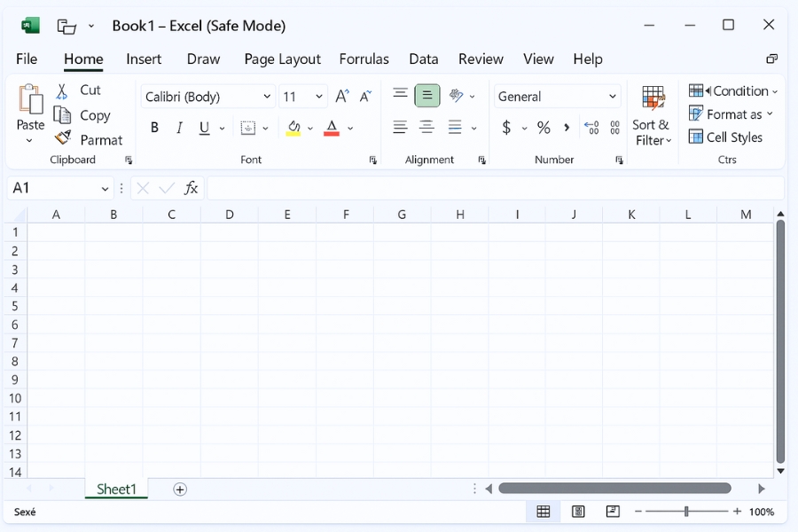Select the Format Painter icon
This screenshot has width=798, height=532.
point(64,139)
